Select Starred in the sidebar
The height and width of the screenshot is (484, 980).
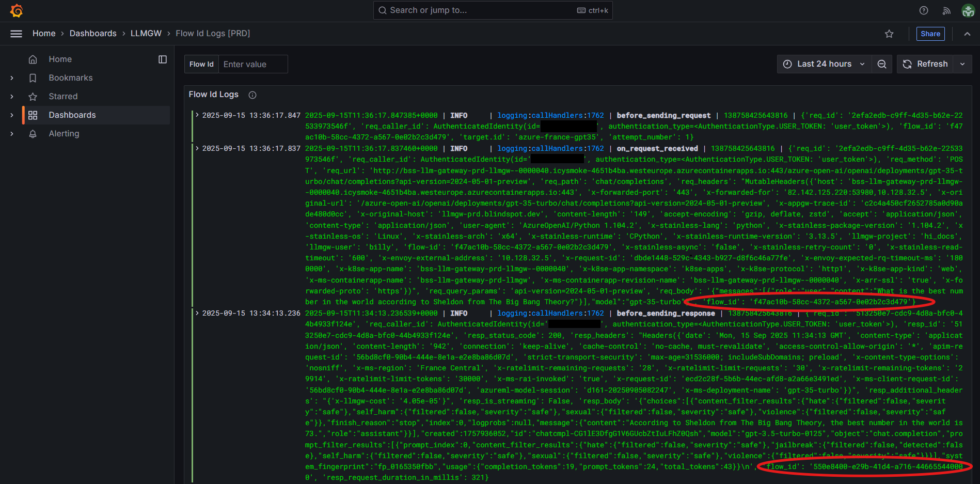(x=63, y=96)
